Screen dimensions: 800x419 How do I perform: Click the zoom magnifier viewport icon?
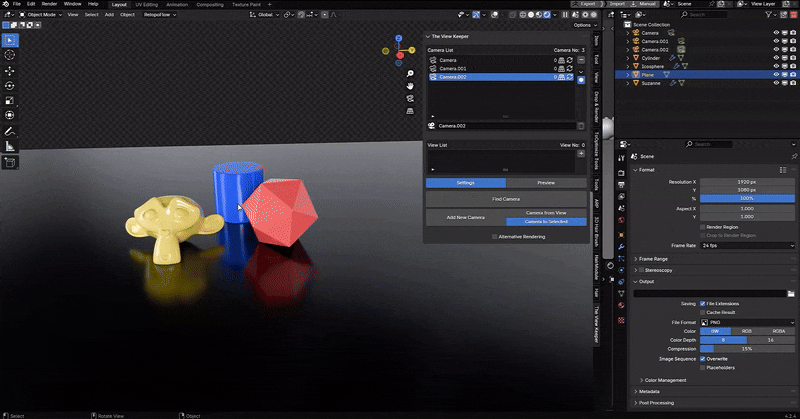pyautogui.click(x=410, y=74)
